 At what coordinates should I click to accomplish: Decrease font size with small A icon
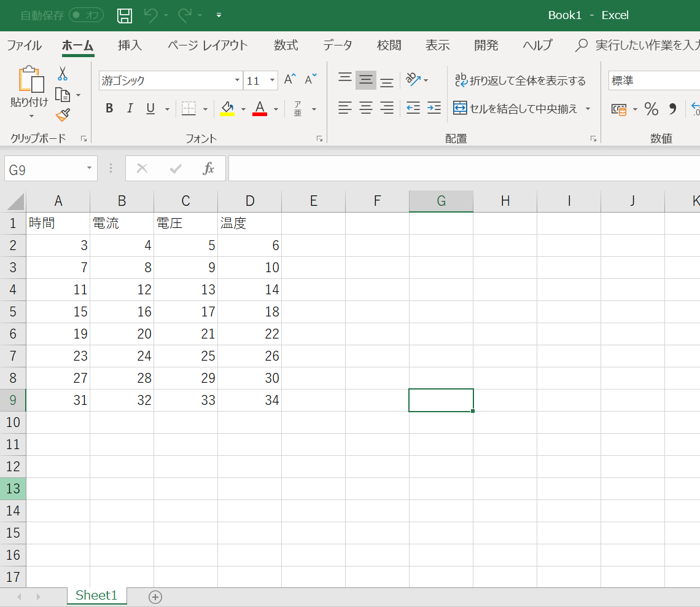tap(310, 79)
